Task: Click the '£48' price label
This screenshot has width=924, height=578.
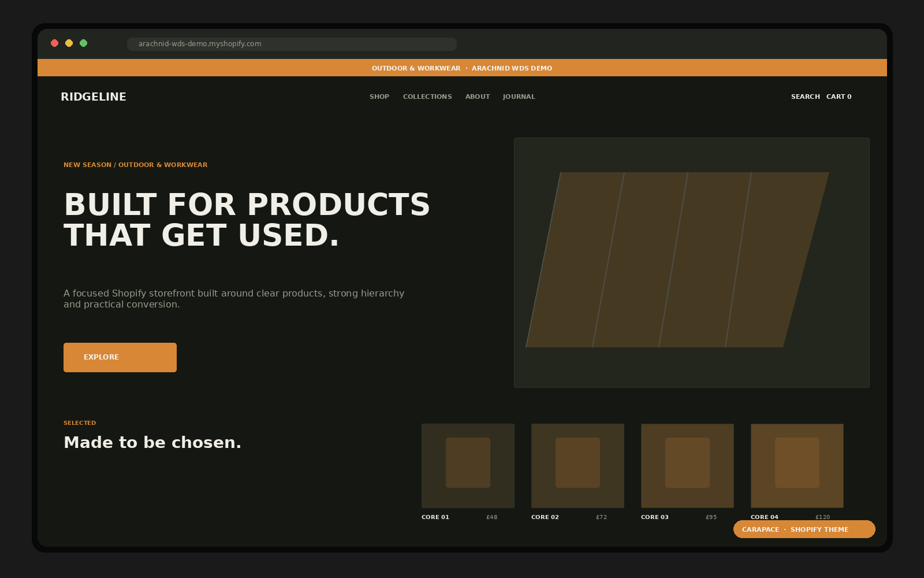Action: [x=492, y=517]
